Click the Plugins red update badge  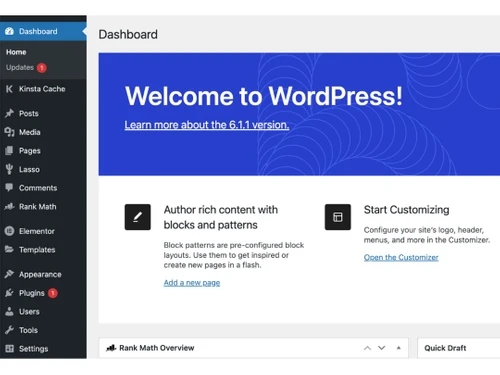pyautogui.click(x=53, y=293)
